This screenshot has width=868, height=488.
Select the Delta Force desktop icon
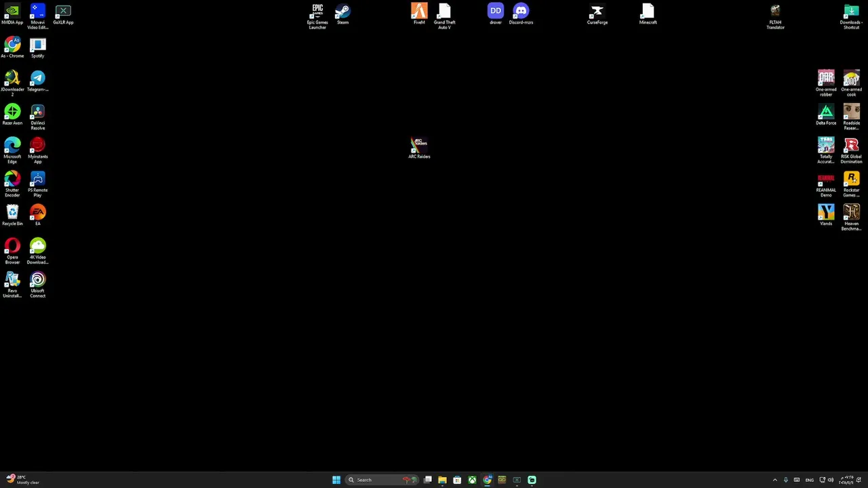(826, 115)
